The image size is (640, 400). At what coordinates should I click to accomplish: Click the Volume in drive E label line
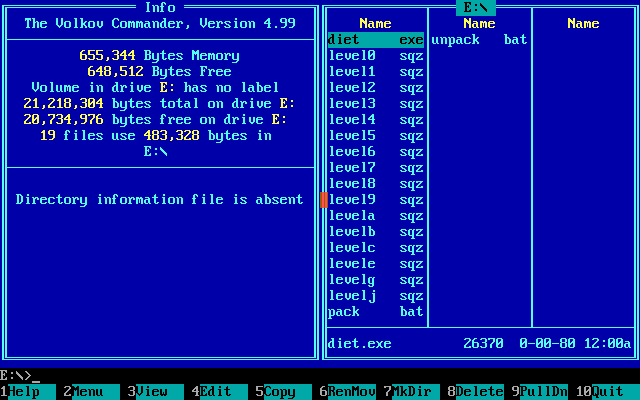click(x=156, y=87)
